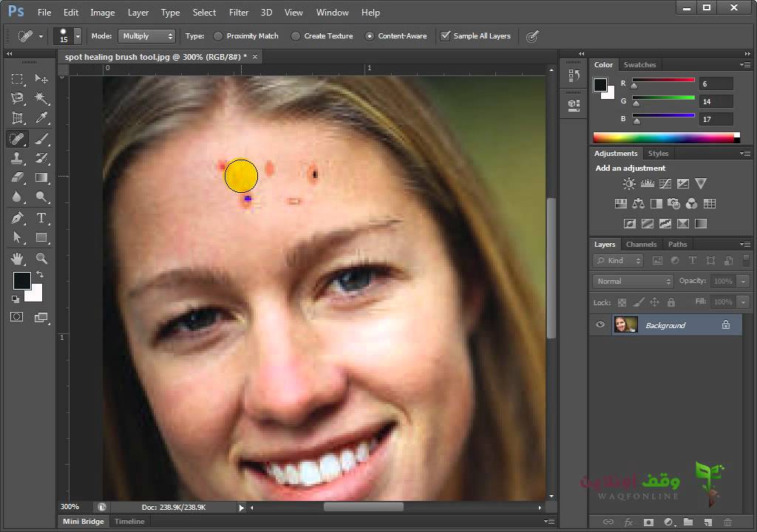This screenshot has height=532, width=757.
Task: Toggle lock layer position
Action: point(655,302)
